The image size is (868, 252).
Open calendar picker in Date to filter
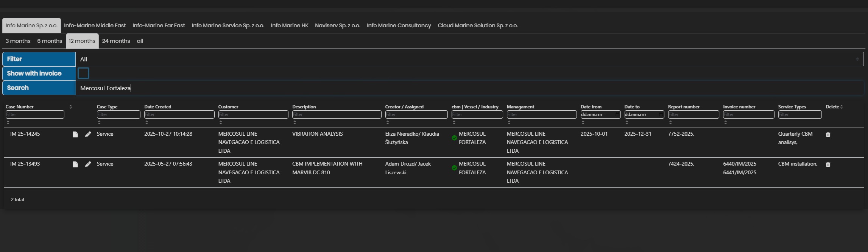pyautogui.click(x=661, y=114)
